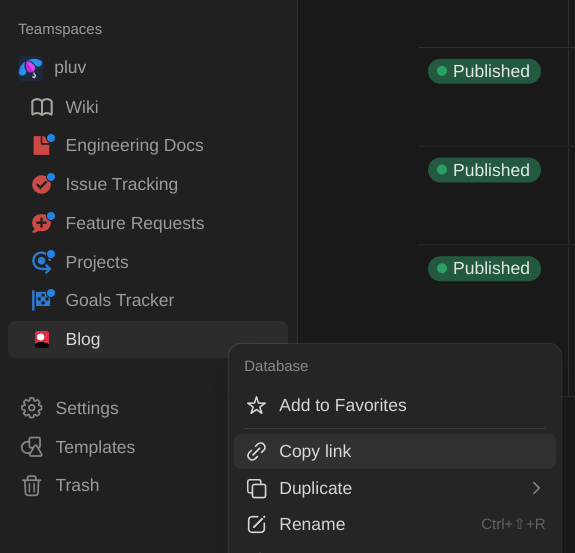
Task: Click the Feature Requests speech bubble icon
Action: click(43, 223)
